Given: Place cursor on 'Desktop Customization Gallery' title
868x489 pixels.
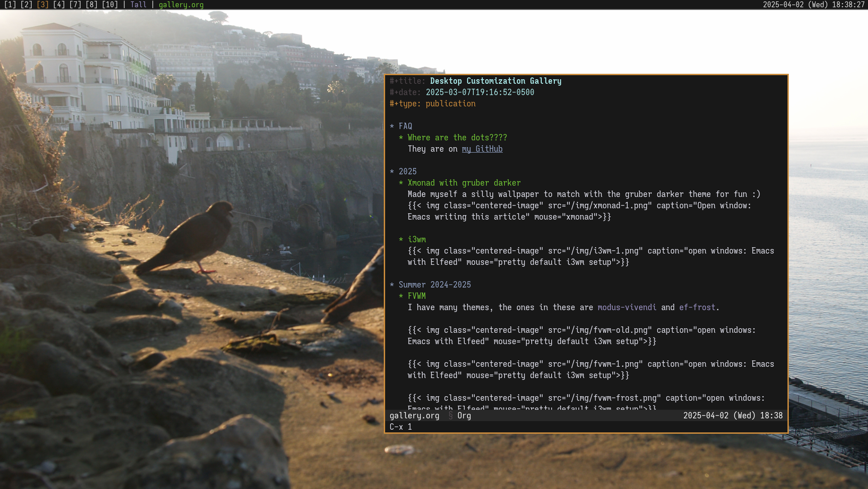Looking at the screenshot, I should click(x=496, y=81).
